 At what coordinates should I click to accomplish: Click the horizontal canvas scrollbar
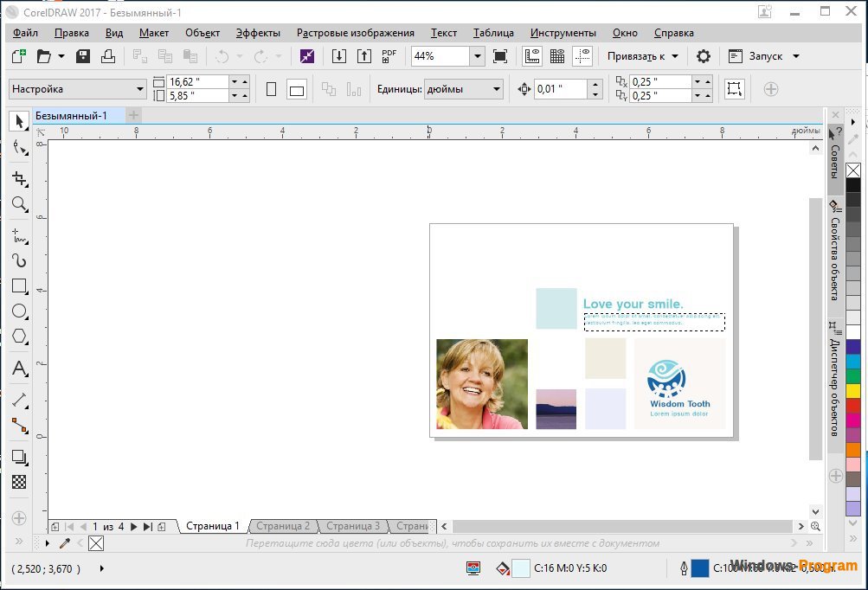tap(622, 526)
